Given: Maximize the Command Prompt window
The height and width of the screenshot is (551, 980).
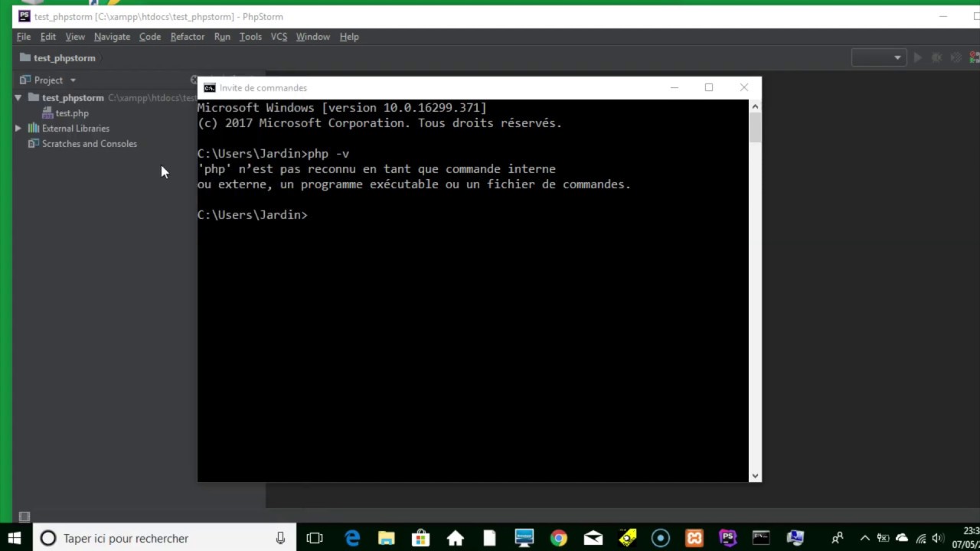Looking at the screenshot, I should pos(709,87).
